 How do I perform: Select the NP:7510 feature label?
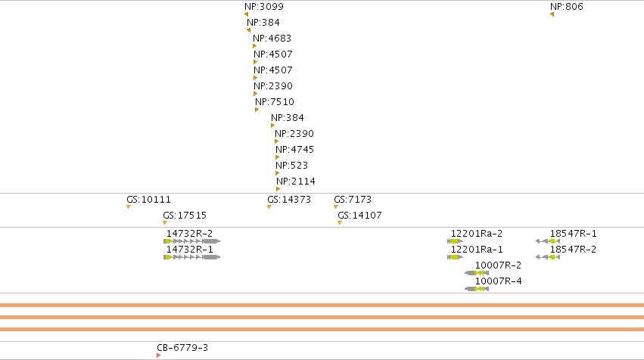[275, 102]
